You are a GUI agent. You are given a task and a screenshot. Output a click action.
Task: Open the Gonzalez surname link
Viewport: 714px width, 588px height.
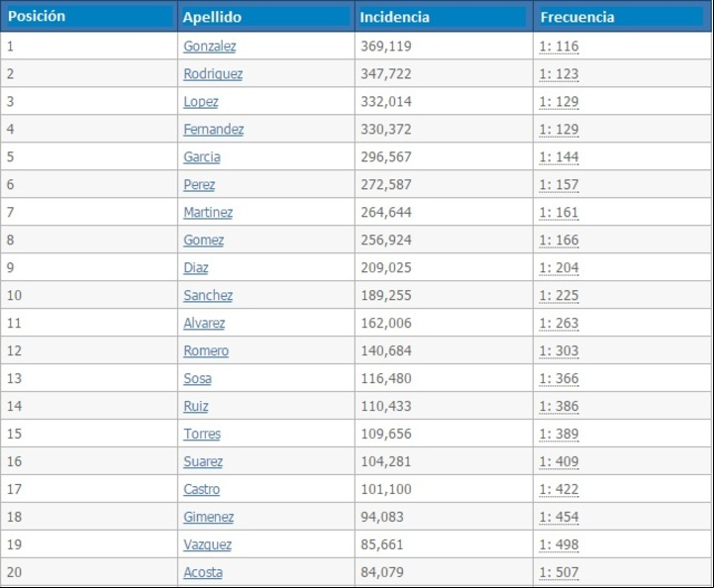click(x=210, y=46)
